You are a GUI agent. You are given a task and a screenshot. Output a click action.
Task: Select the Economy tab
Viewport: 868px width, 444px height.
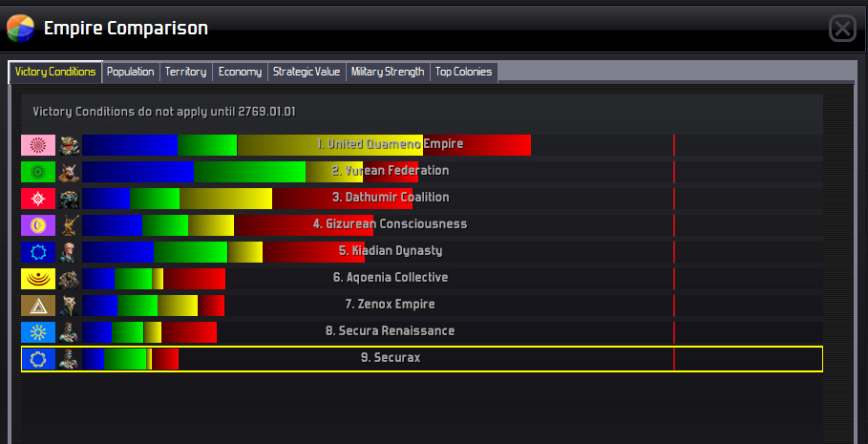(240, 72)
